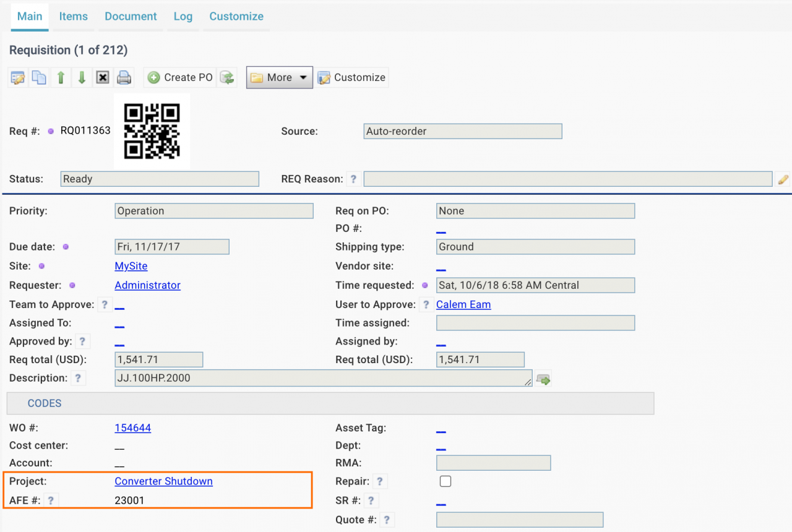
Task: Click the Status field showing Ready
Action: (x=160, y=179)
